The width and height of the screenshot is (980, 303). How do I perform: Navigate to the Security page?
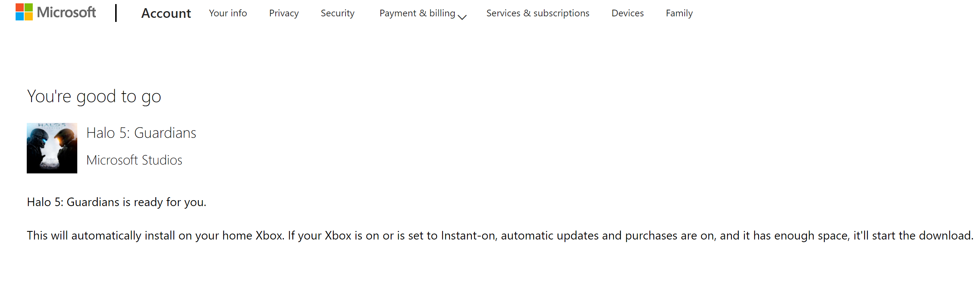tap(337, 13)
